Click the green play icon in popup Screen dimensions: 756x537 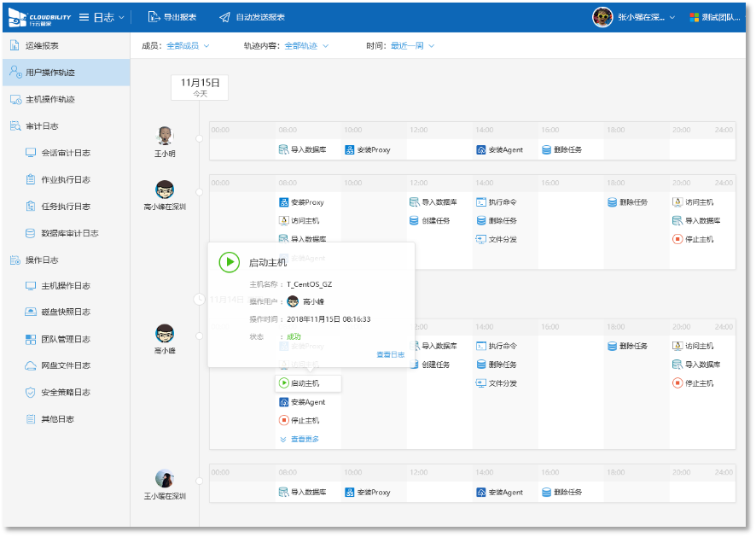click(229, 262)
